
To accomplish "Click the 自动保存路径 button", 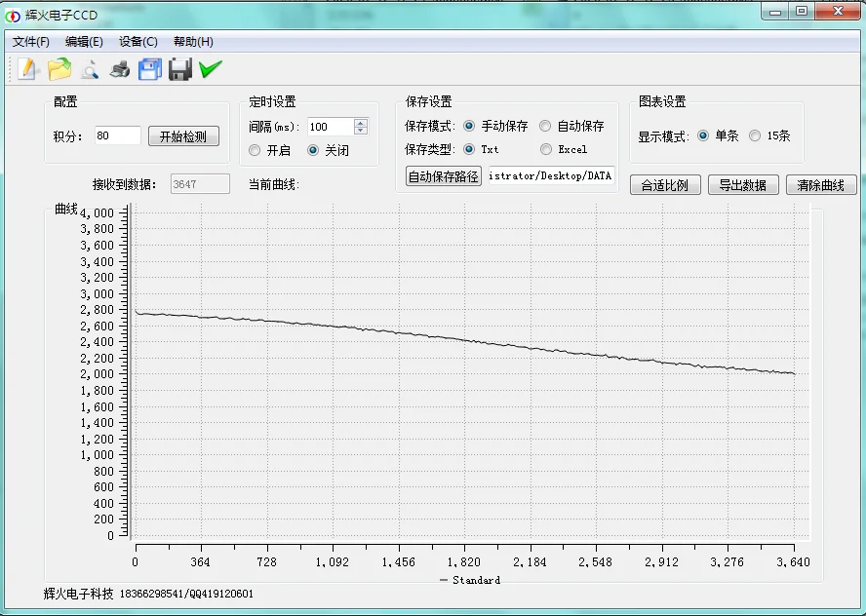I will point(444,176).
